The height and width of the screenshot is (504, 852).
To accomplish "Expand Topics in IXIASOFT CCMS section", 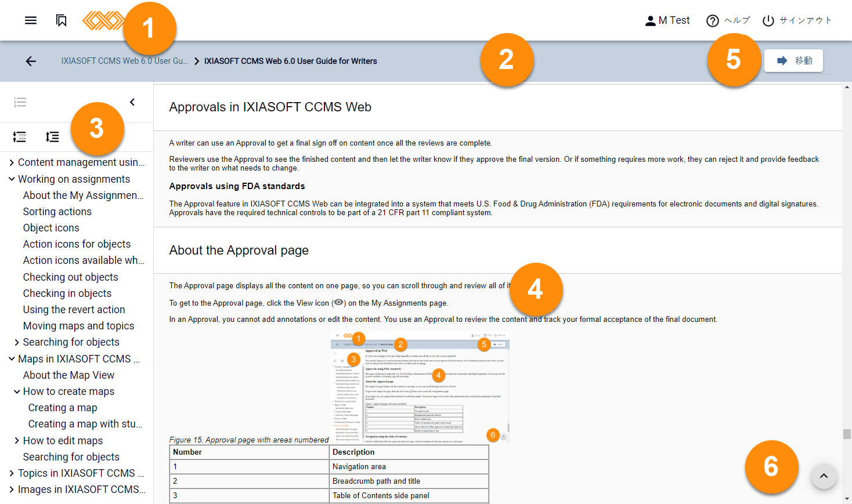I will (12, 473).
